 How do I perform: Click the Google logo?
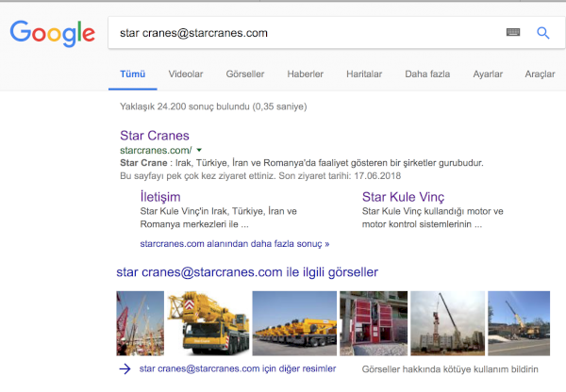[x=52, y=34]
